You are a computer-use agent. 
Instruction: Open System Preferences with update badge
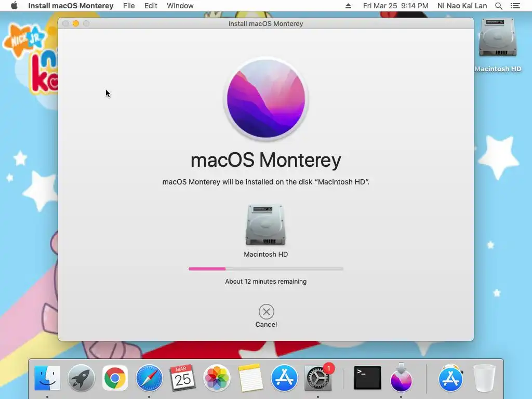[x=318, y=378]
